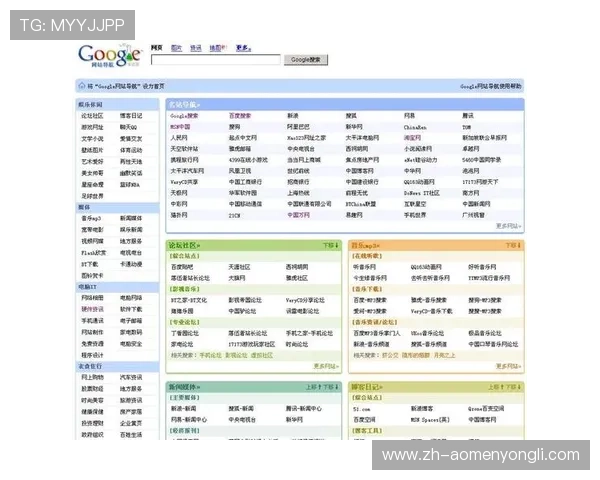Open 更多网站 in the 论坛社区 panel
Viewport: 600px width, 480px height.
tap(326, 366)
